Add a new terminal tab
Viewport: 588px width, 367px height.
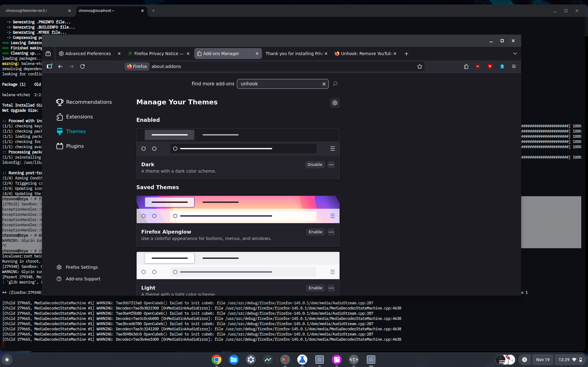click(x=154, y=11)
